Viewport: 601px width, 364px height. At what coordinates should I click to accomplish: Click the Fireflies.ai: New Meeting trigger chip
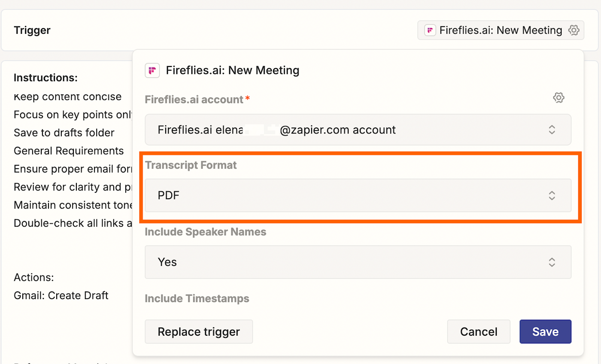[500, 30]
